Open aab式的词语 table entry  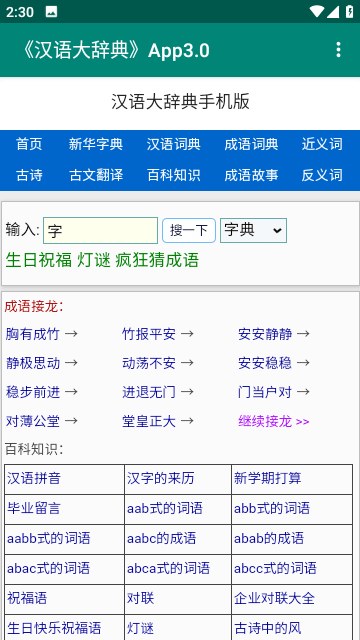pos(165,509)
